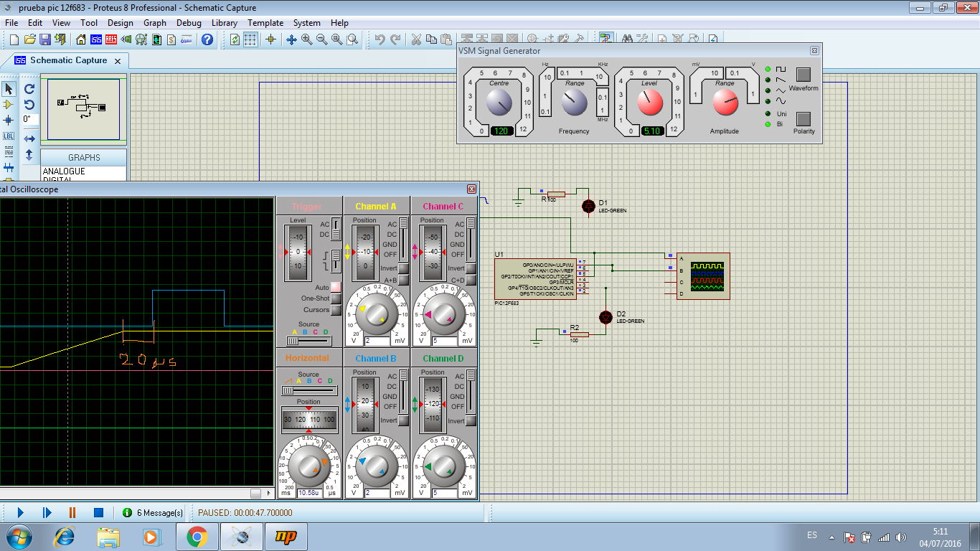This screenshot has height=551, width=980.
Task: Toggle the false origin crosshair icon
Action: pos(271,39)
